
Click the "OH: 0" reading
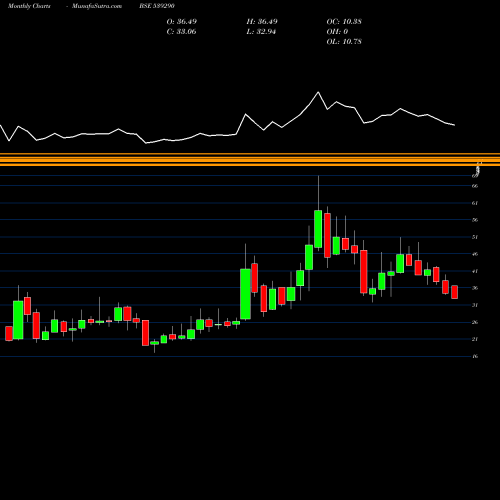(x=337, y=32)
